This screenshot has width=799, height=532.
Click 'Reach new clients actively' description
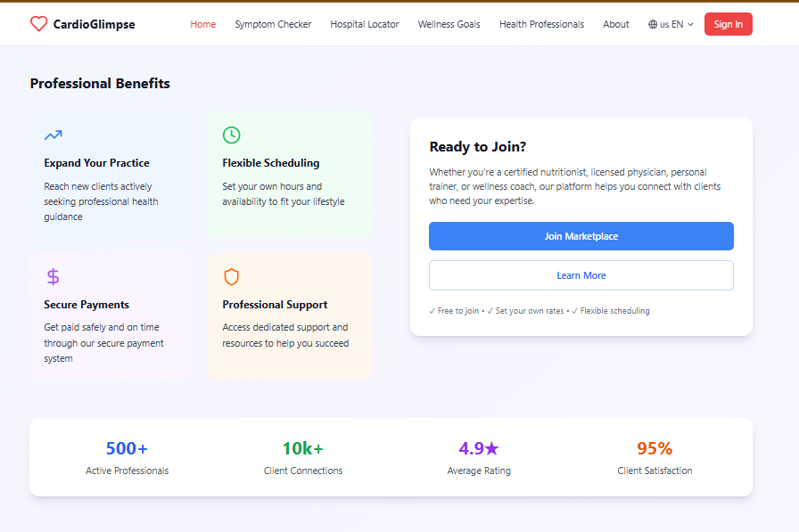[101, 201]
